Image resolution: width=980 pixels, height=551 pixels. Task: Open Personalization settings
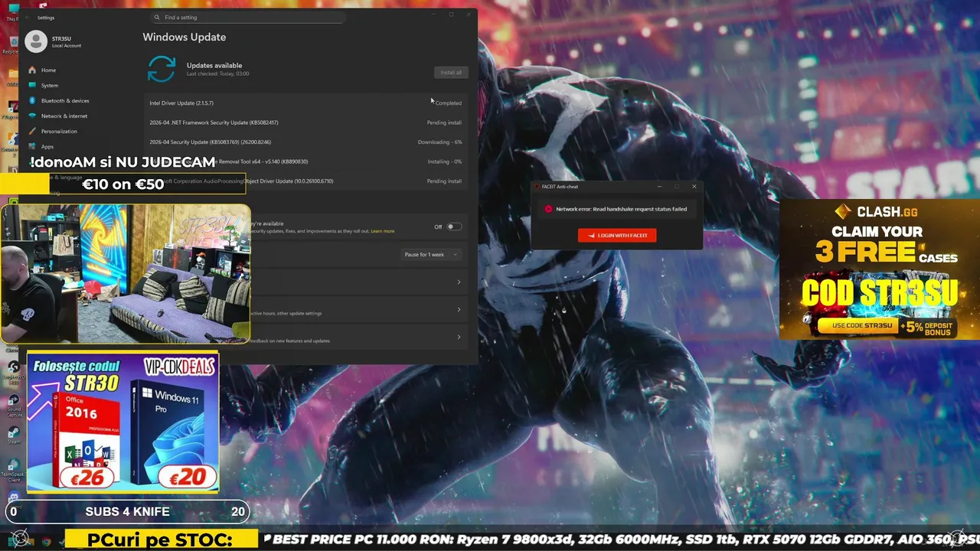(59, 131)
